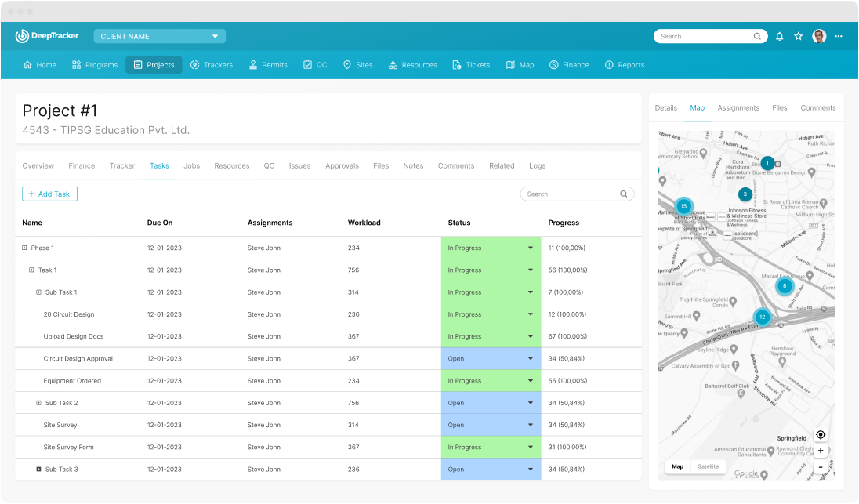This screenshot has height=504, width=859.
Task: Click the favorites star icon
Action: (x=799, y=36)
